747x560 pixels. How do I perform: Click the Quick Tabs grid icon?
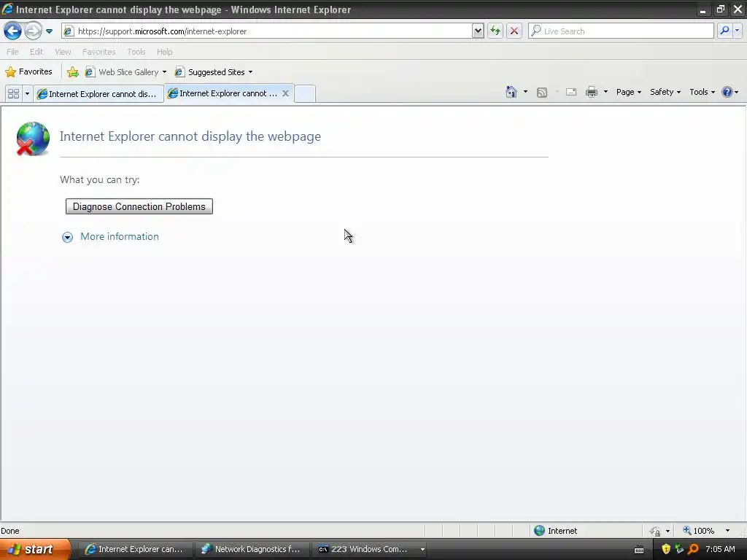coord(13,94)
